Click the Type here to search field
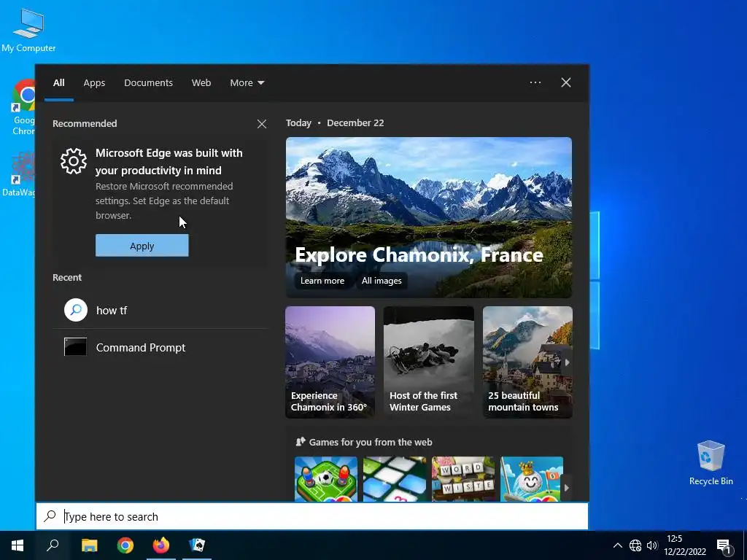Viewport: 747px width, 560px height. [312, 516]
